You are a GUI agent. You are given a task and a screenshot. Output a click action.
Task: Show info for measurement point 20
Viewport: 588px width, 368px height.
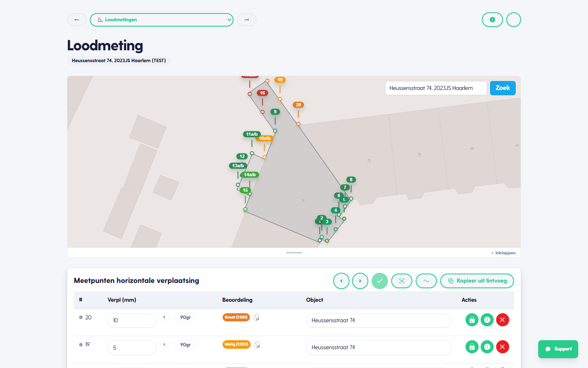[487, 320]
